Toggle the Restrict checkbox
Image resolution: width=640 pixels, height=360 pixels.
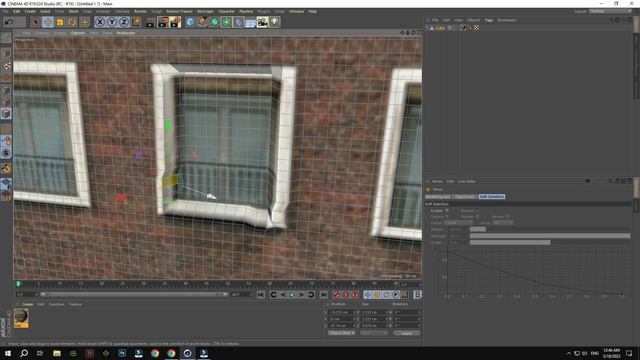pyautogui.click(x=508, y=216)
